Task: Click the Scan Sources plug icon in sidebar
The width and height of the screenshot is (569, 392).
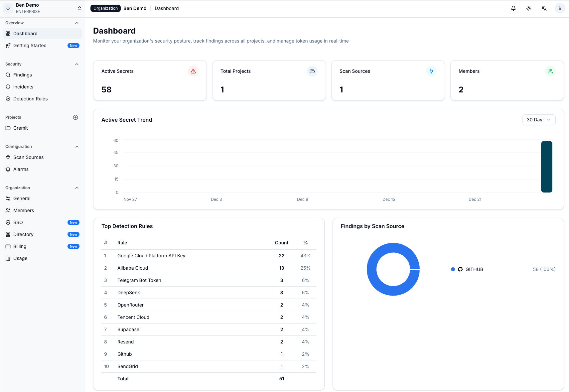Action: 8,157
